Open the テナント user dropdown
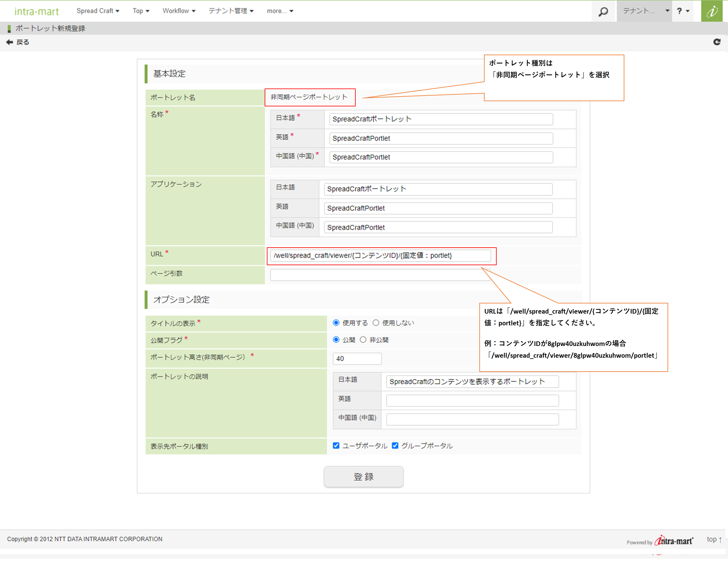This screenshot has width=728, height=564. click(x=644, y=11)
